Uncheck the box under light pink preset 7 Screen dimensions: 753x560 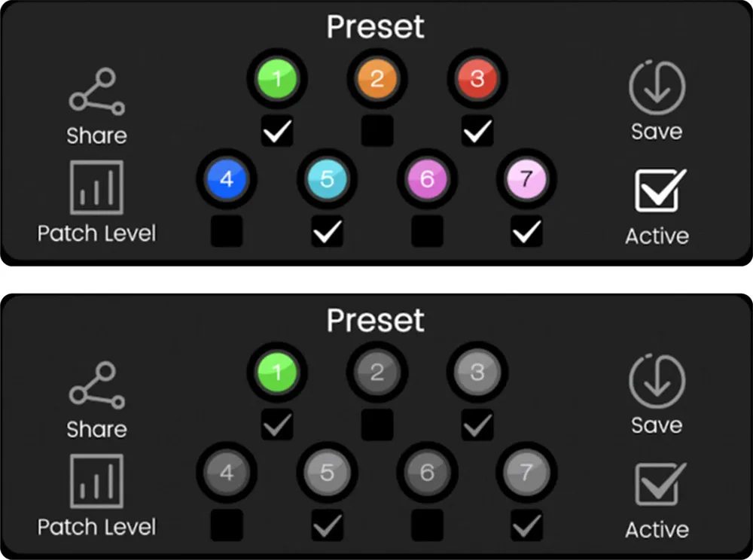527,231
